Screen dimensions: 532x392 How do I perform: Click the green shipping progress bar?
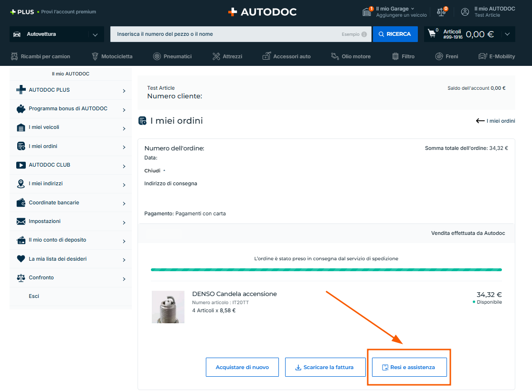tap(326, 270)
